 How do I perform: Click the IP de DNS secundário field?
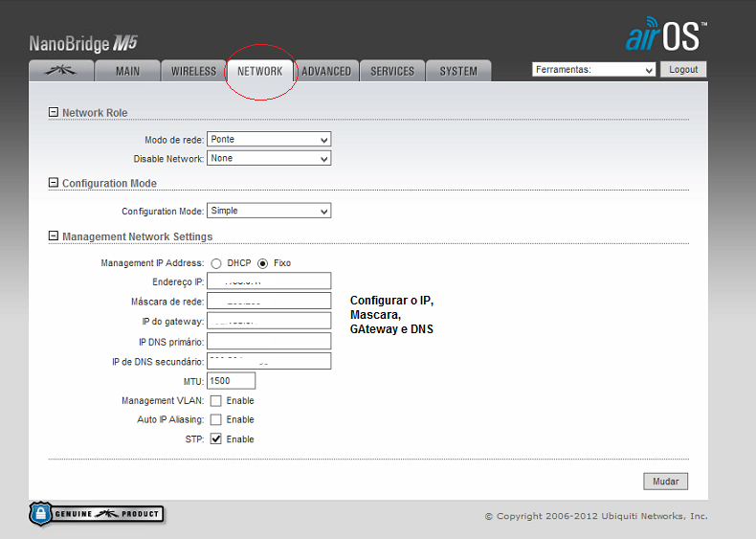pyautogui.click(x=269, y=361)
